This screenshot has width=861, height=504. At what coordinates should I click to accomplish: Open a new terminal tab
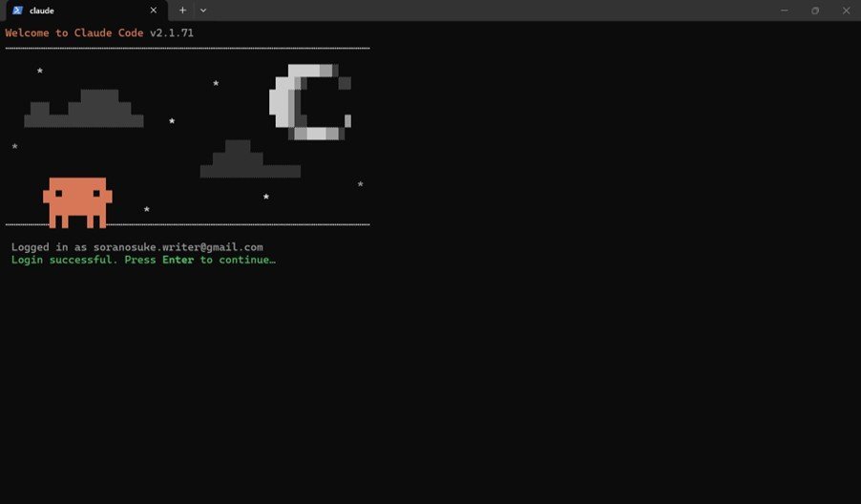pyautogui.click(x=183, y=10)
